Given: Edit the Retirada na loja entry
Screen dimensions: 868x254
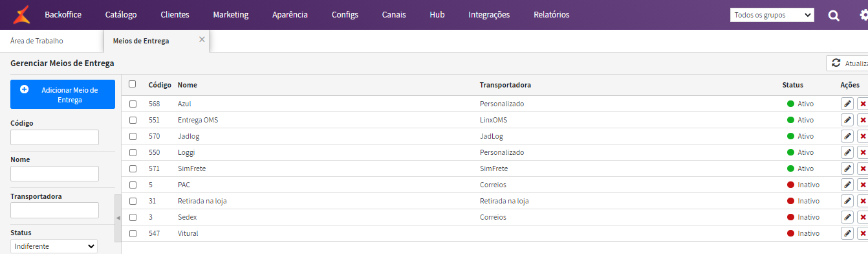Looking at the screenshot, I should pyautogui.click(x=847, y=201).
